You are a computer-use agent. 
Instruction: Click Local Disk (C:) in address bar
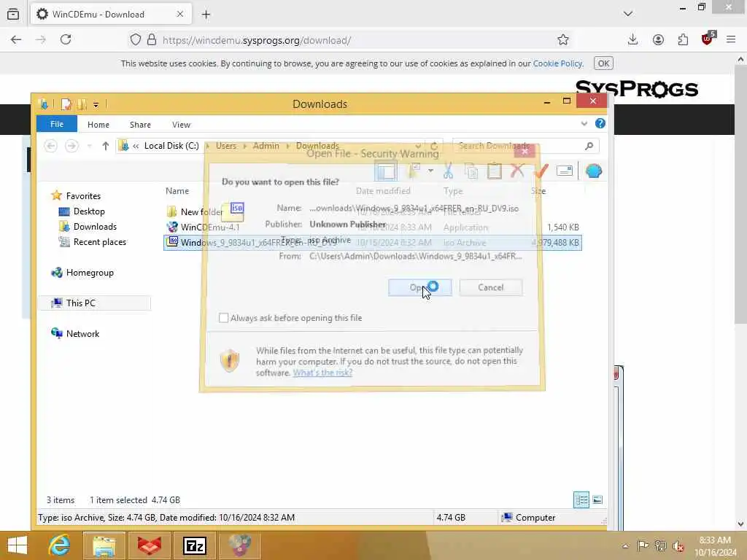pyautogui.click(x=171, y=146)
